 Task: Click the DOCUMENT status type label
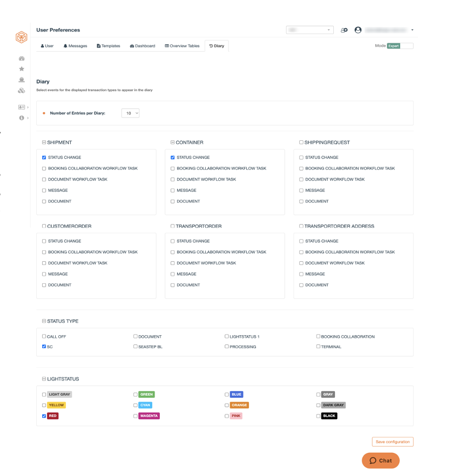point(150,337)
